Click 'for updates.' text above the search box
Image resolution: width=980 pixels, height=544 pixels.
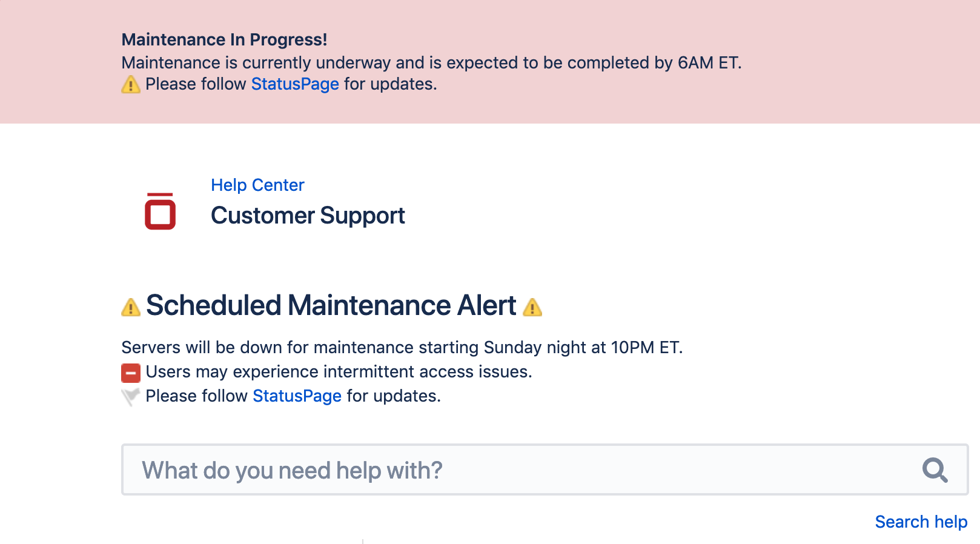tap(394, 396)
